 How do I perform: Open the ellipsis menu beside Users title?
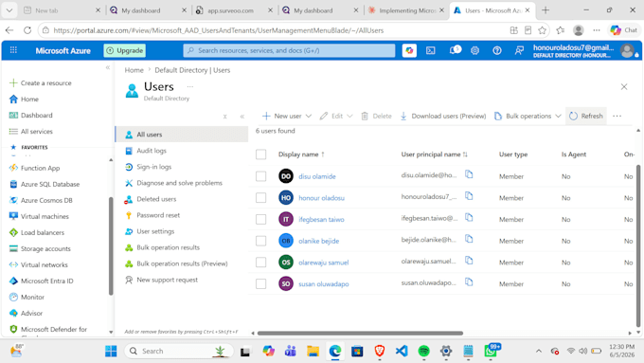pyautogui.click(x=190, y=86)
